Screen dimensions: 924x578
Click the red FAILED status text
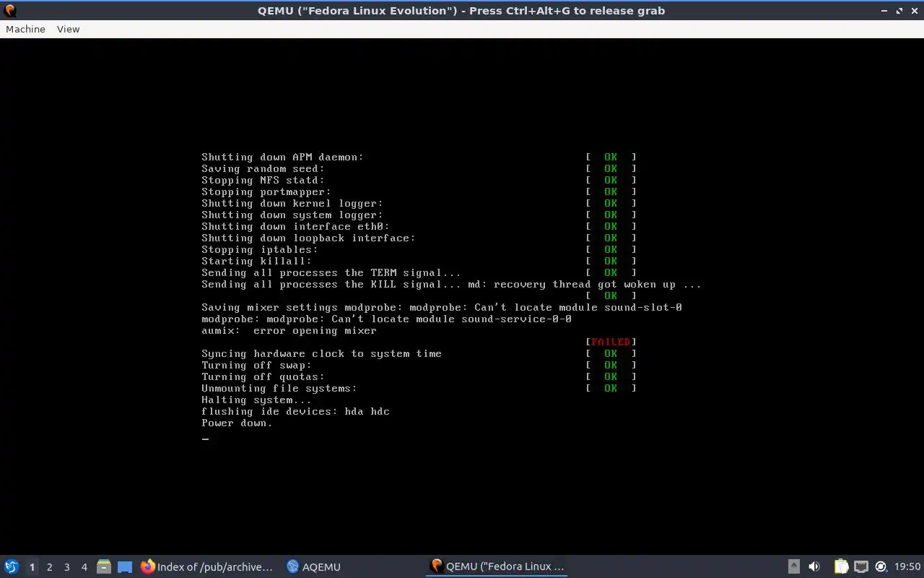point(611,342)
